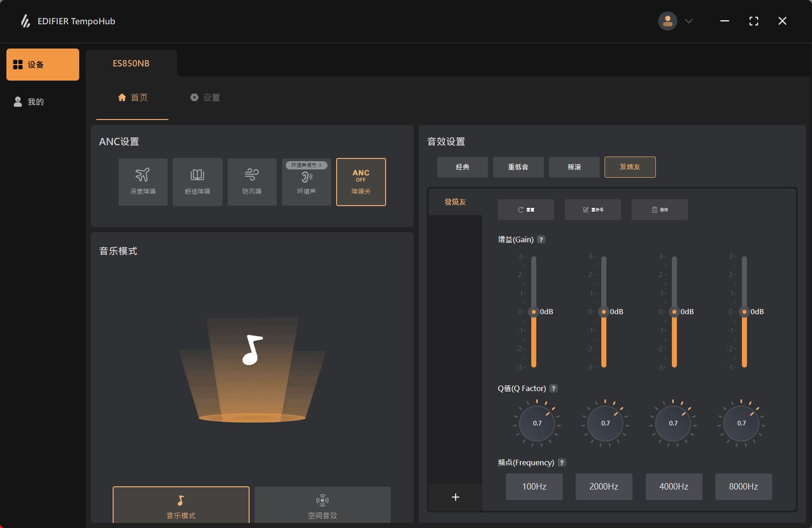Rename the preset with the pencil button
Screen dimensions: 812x528
pyautogui.click(x=593, y=210)
